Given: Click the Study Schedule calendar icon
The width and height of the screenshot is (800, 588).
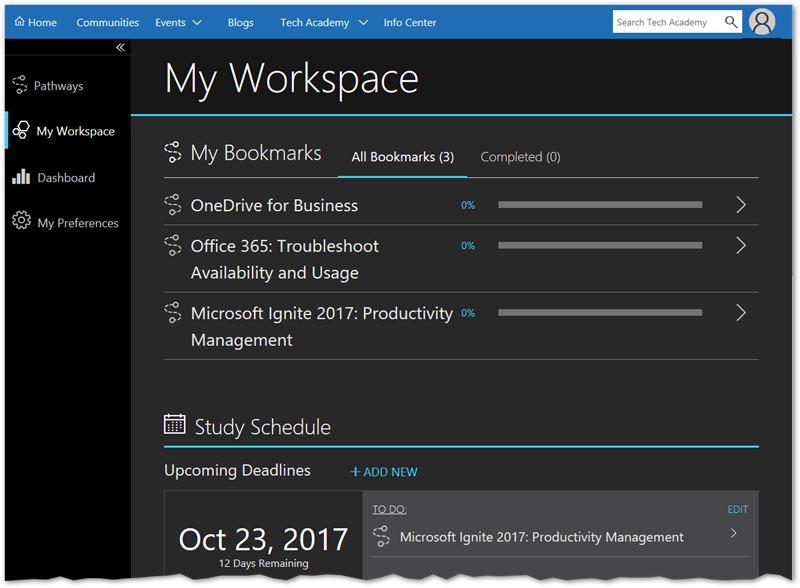Looking at the screenshot, I should pos(174,424).
